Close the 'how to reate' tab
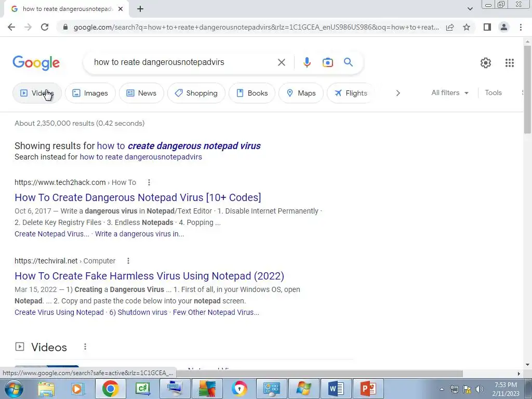Image resolution: width=532 pixels, height=399 pixels. (x=121, y=9)
